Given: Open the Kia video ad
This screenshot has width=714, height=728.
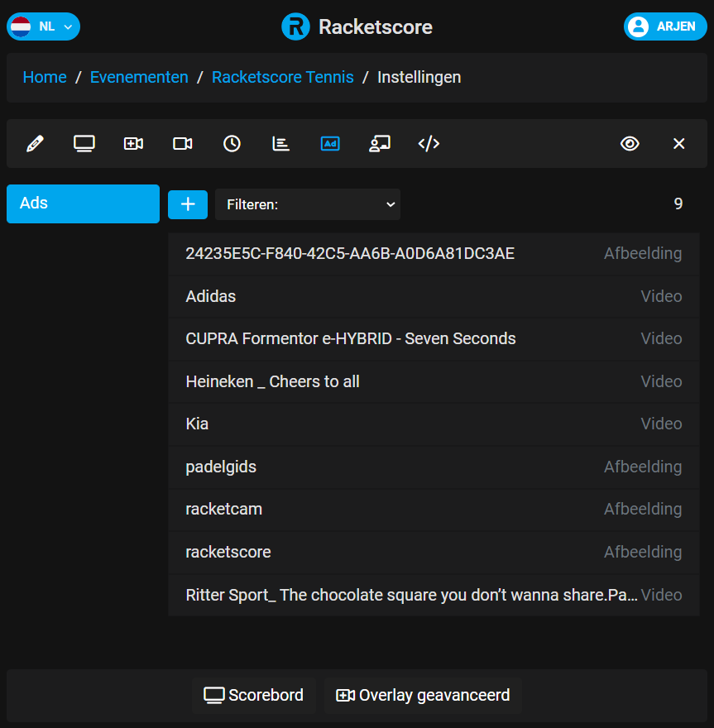Looking at the screenshot, I should (x=434, y=424).
